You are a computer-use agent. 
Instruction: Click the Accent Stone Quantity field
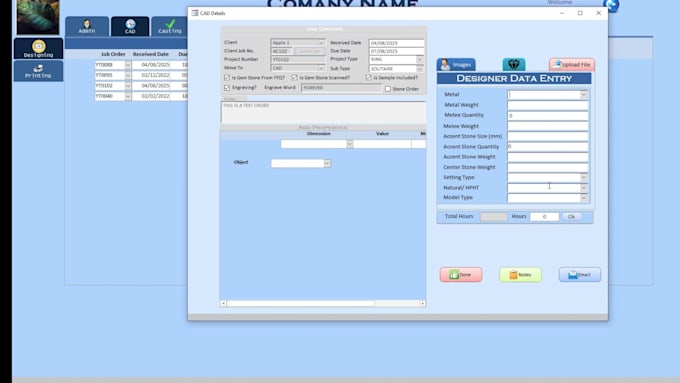pos(548,147)
